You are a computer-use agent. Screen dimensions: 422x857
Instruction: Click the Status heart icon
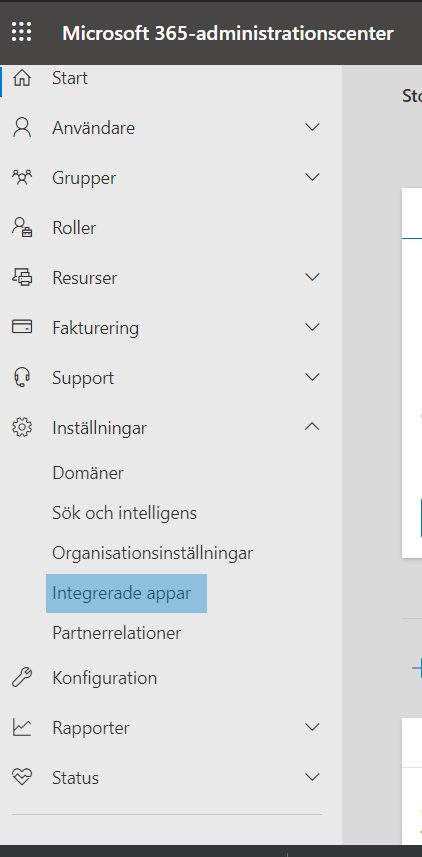point(22,777)
